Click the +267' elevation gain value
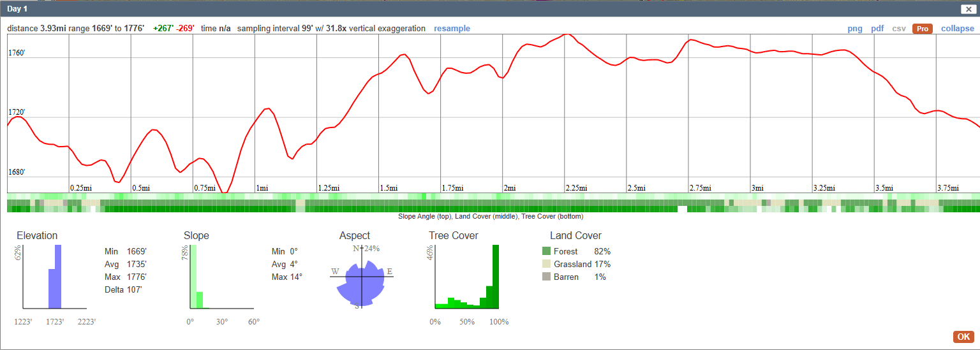 point(163,29)
